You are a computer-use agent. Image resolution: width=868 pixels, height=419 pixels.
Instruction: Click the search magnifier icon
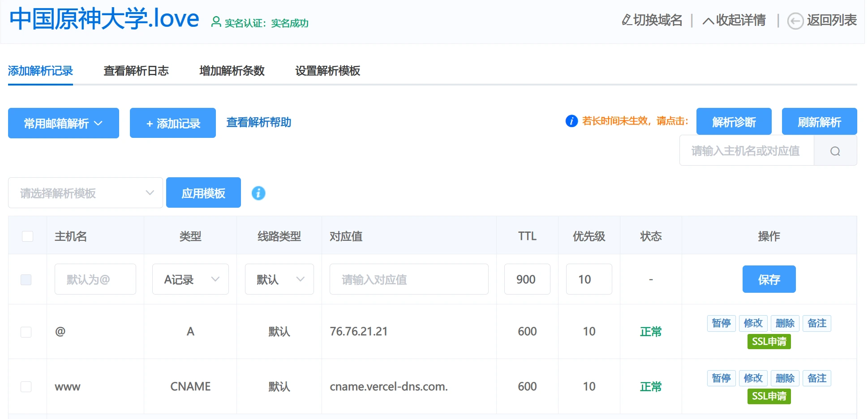(835, 150)
